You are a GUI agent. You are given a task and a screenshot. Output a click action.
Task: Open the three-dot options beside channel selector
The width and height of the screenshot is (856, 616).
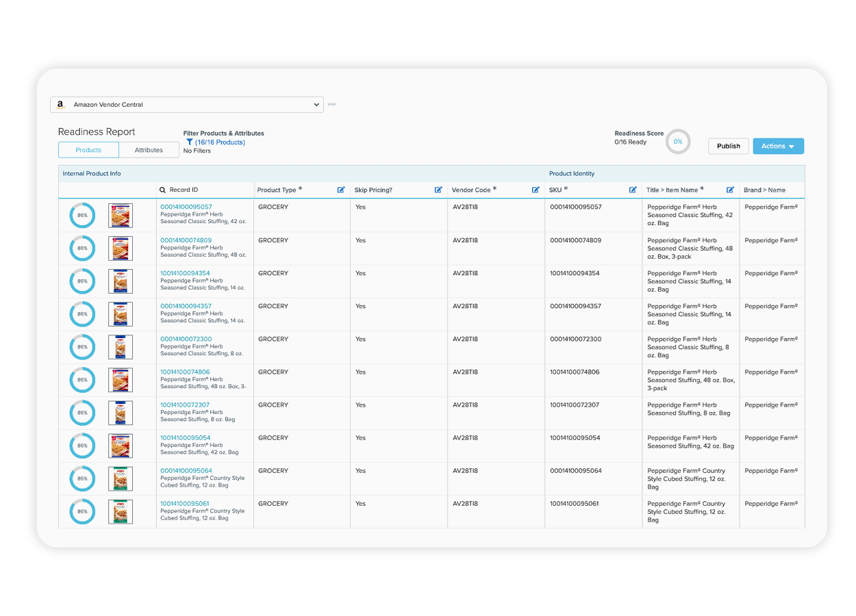(x=331, y=105)
